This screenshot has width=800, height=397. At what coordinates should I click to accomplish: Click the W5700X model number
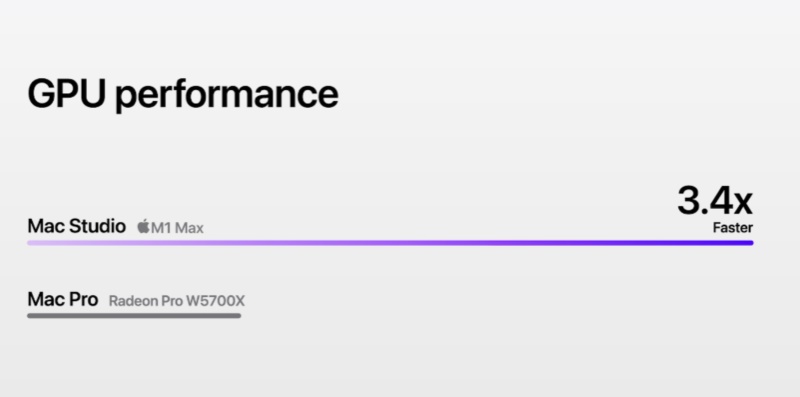pyautogui.click(x=216, y=301)
